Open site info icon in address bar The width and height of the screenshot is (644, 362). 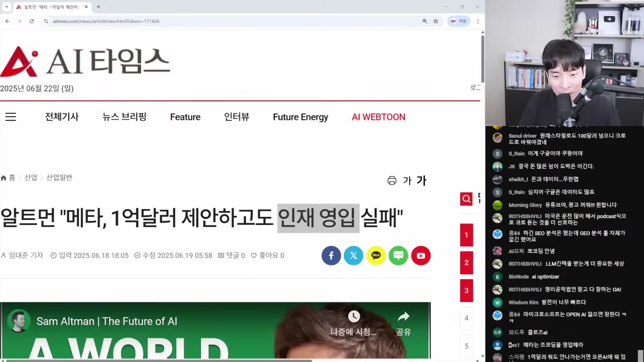click(x=46, y=21)
